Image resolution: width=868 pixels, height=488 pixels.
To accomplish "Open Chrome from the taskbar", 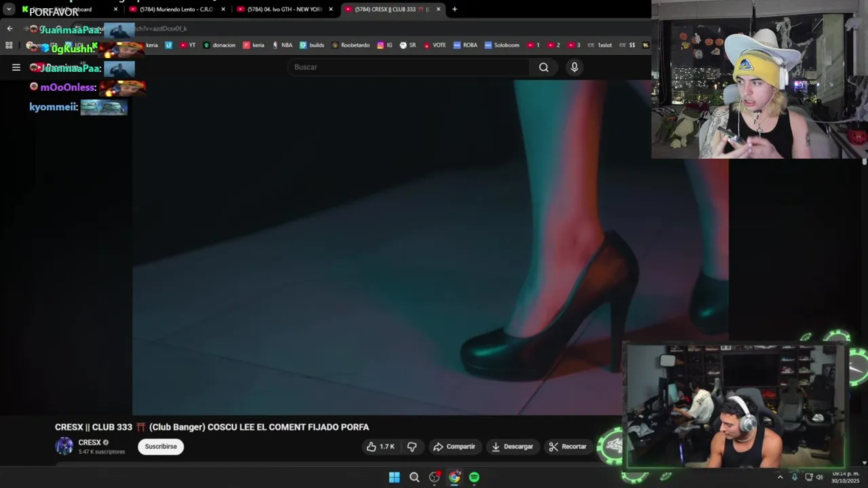I will (454, 477).
